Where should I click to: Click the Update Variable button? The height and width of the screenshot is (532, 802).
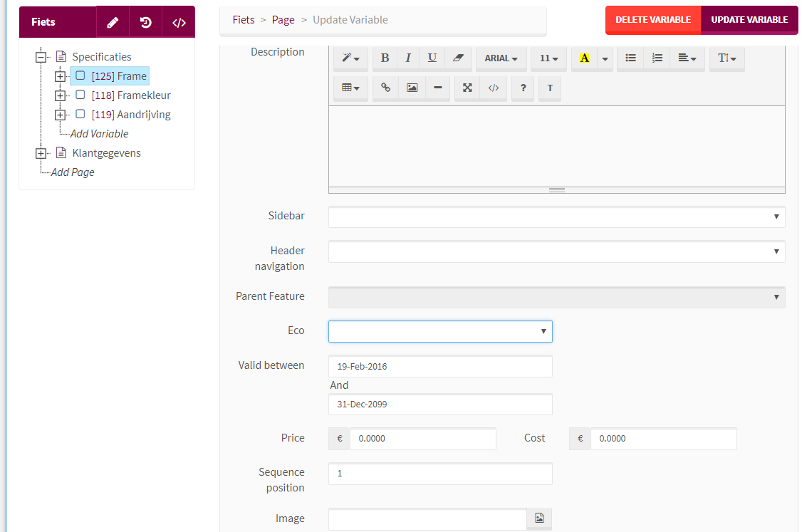(x=749, y=20)
